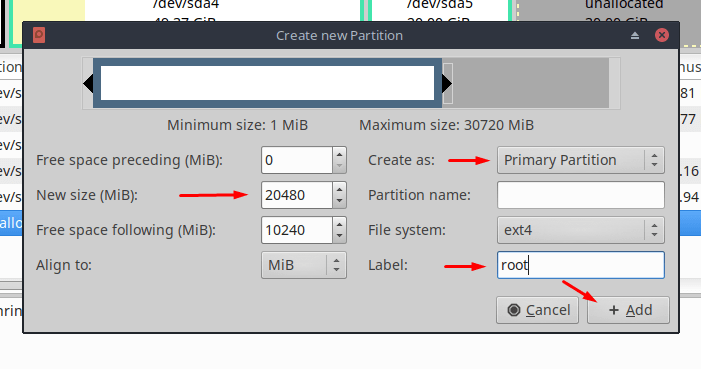Close the Create new Partition dialog
Viewport: 701px width, 369px height.
(x=662, y=35)
